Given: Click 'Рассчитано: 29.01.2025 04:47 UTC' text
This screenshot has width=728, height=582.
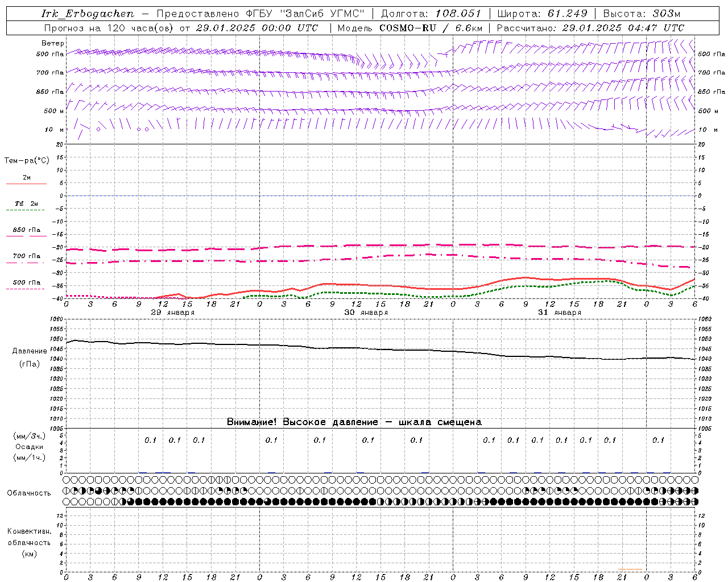Looking at the screenshot, I should (590, 28).
